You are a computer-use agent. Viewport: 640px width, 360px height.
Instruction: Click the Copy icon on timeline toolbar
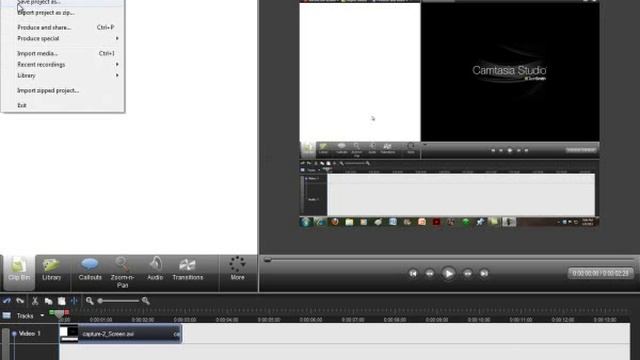[x=49, y=301]
